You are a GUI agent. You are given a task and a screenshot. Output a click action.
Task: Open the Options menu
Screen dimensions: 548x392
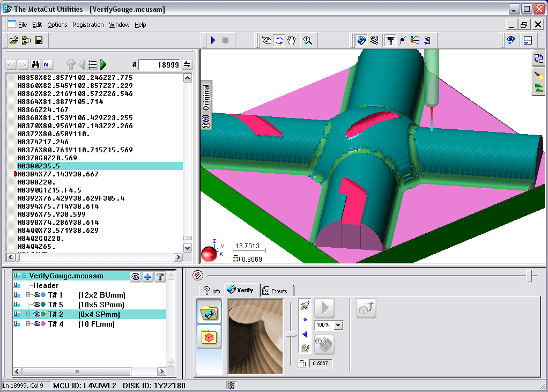tap(57, 25)
